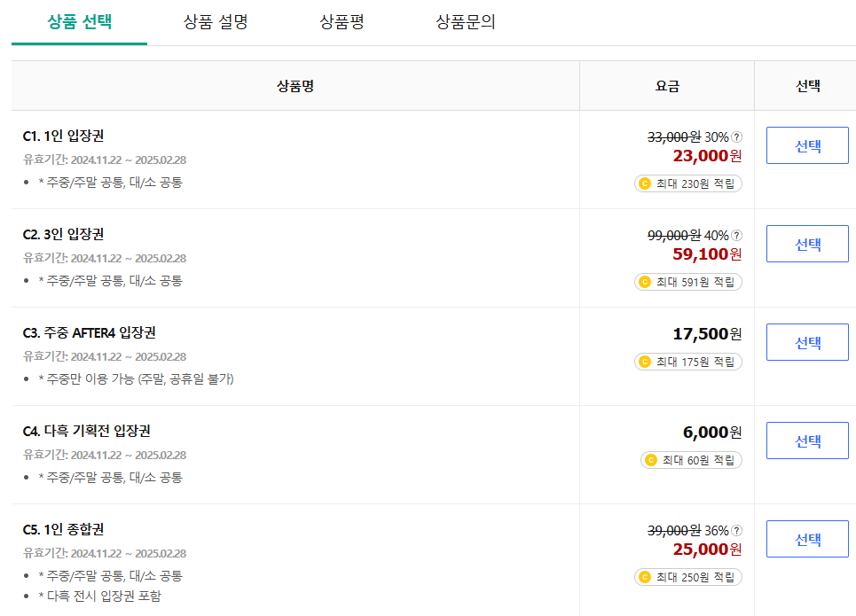This screenshot has width=856, height=616.
Task: Open the 상품 설명 tab
Action: pyautogui.click(x=216, y=22)
